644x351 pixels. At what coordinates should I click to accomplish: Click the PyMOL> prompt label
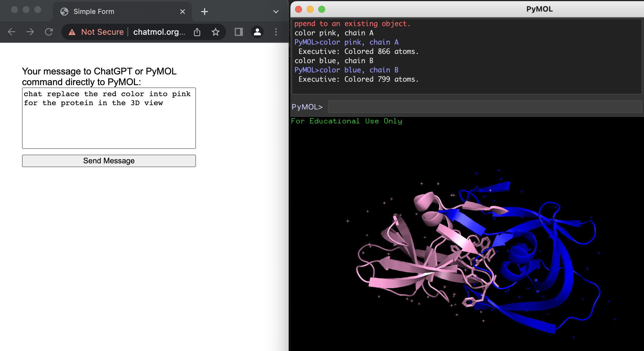307,107
